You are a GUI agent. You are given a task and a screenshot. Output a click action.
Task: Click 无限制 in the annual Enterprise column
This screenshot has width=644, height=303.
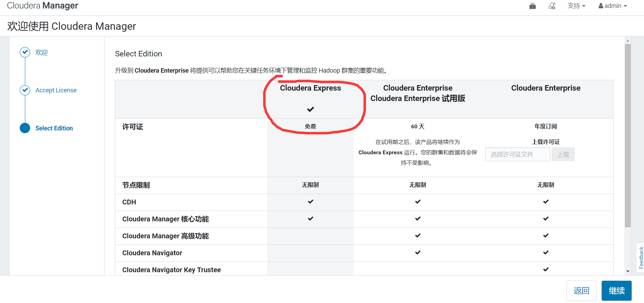point(546,185)
